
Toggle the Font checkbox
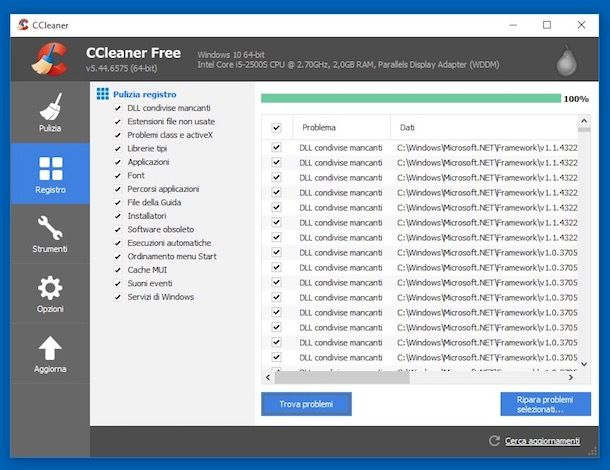(x=117, y=175)
